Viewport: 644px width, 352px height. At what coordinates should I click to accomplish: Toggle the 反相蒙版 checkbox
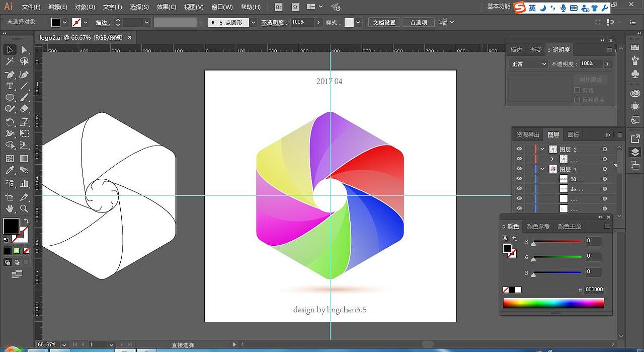[577, 100]
